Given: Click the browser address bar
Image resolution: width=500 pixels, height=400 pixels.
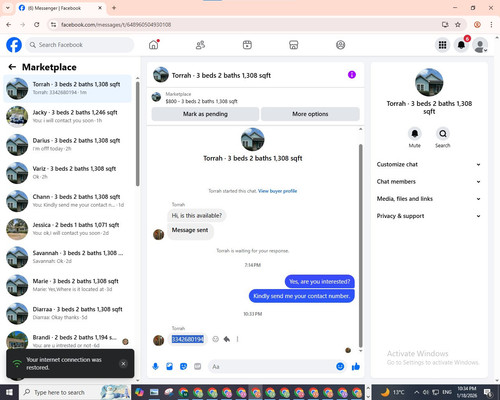Looking at the screenshot, I should tap(247, 25).
